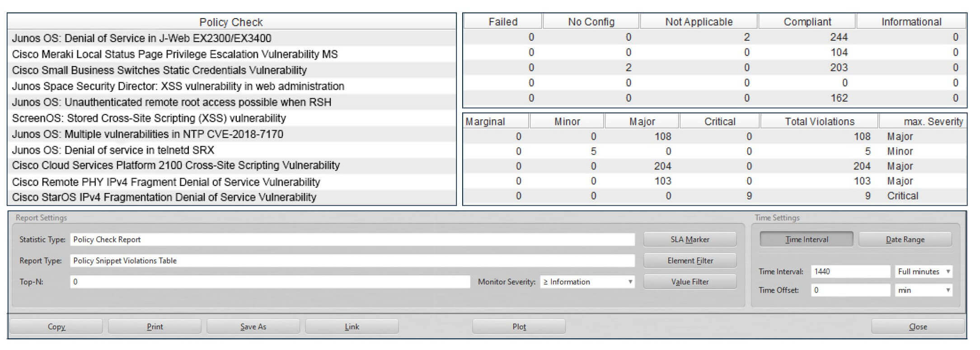Click the Time Offset value field

click(x=850, y=290)
